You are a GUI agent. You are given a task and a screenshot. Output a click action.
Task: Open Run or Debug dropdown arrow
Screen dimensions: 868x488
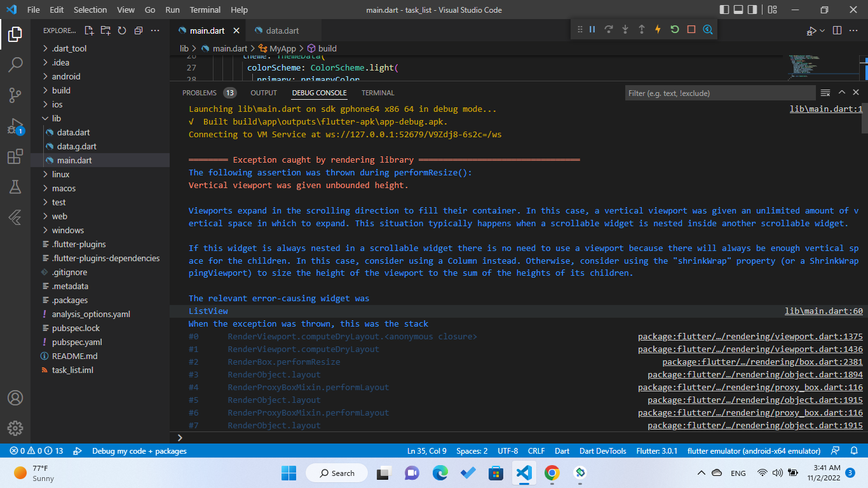[x=822, y=30]
